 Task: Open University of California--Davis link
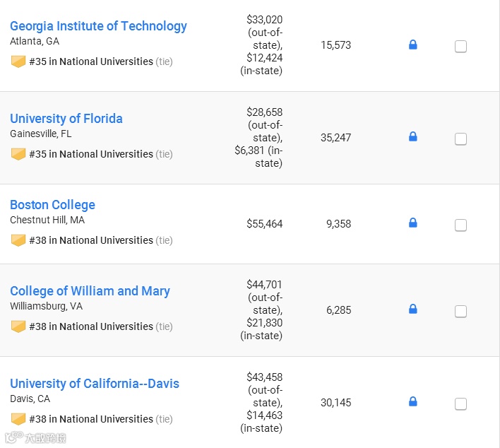(x=95, y=384)
